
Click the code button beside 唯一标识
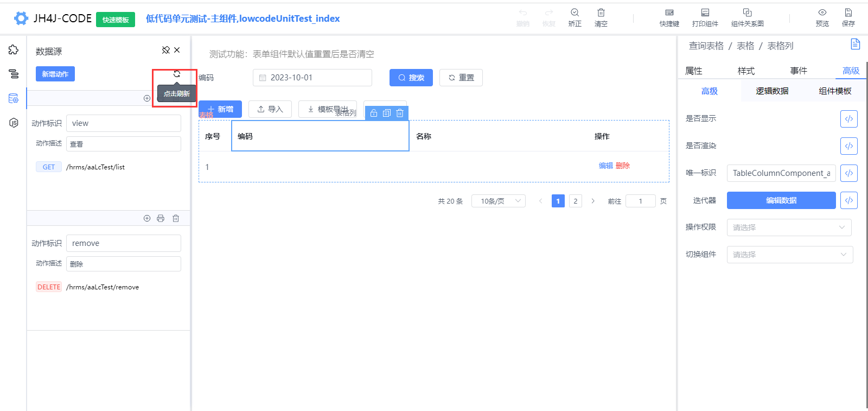tap(849, 173)
